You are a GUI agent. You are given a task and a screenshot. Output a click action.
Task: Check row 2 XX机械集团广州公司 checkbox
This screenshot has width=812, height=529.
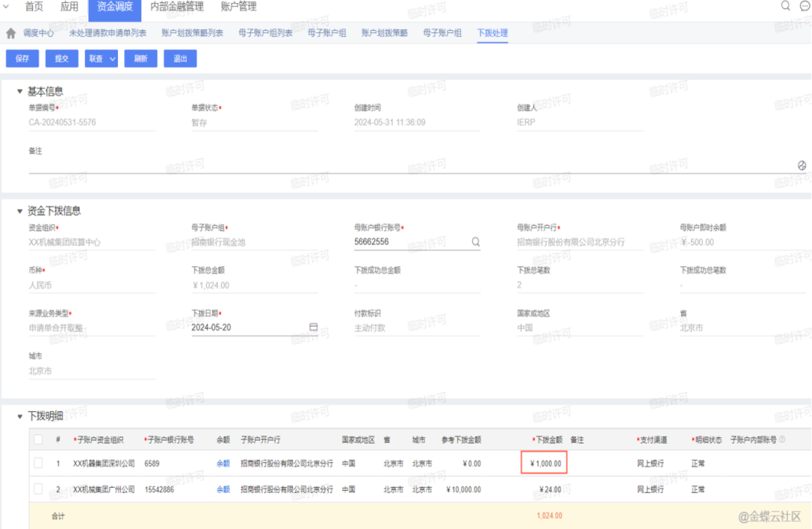[38, 488]
